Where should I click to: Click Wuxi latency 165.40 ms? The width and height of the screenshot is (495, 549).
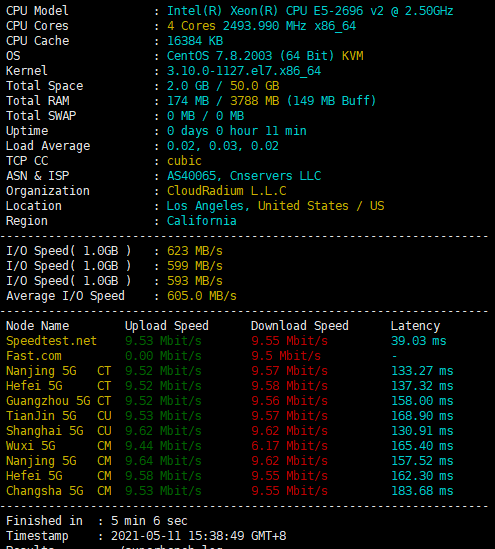click(422, 446)
